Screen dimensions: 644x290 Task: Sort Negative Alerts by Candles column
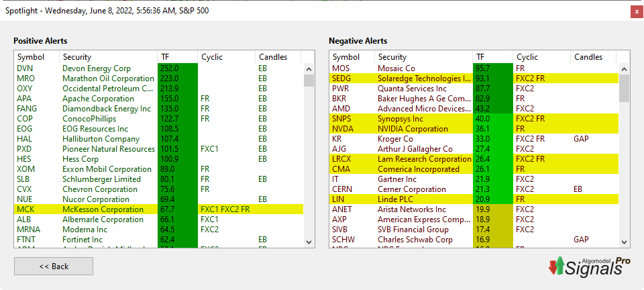(x=594, y=57)
